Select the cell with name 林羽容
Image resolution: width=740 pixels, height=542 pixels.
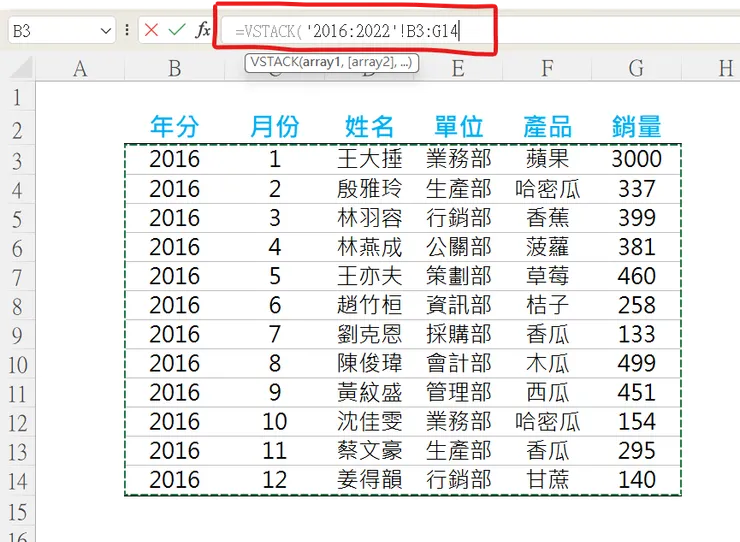(369, 218)
